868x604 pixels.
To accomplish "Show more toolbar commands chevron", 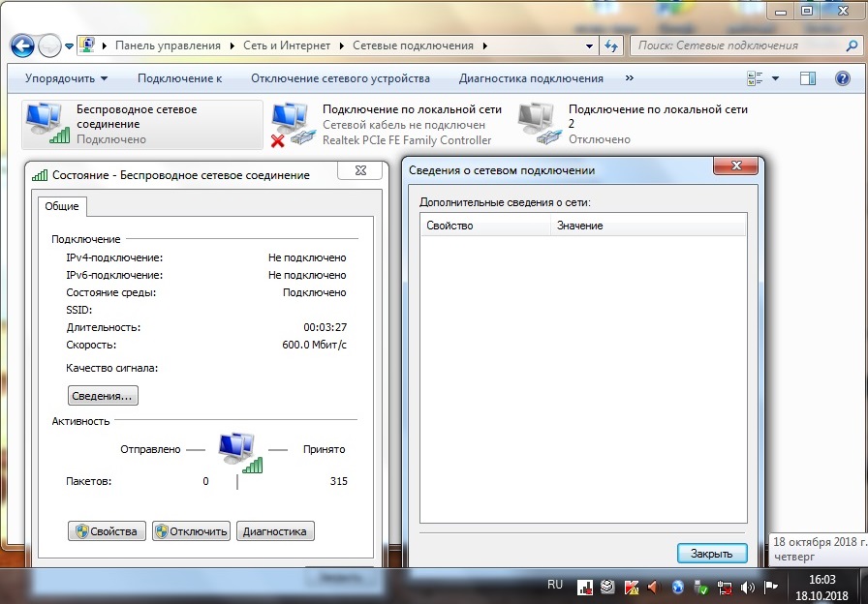I will click(630, 78).
